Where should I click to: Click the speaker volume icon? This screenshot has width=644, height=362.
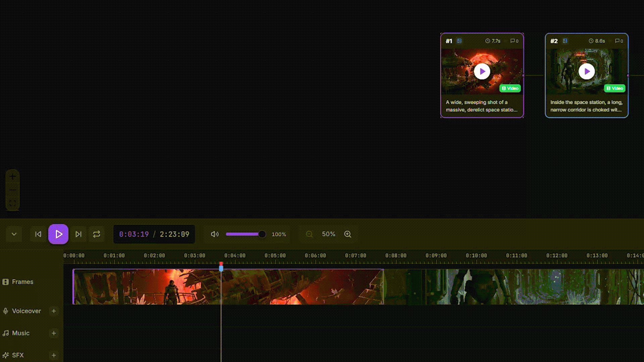[215, 234]
